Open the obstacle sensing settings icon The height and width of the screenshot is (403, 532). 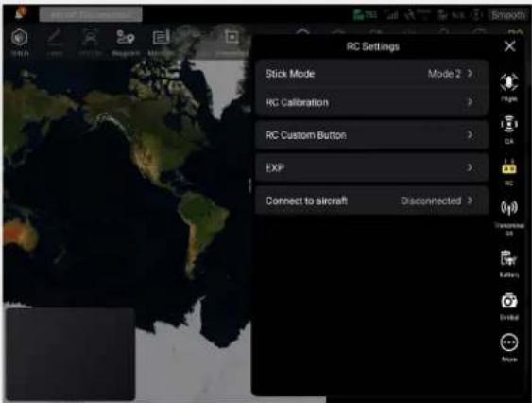click(x=509, y=129)
